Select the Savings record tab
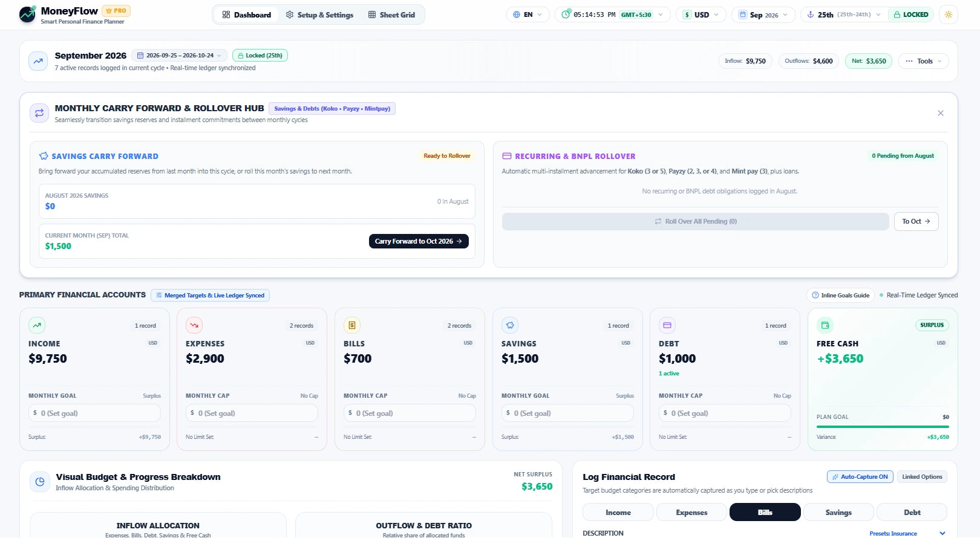This screenshot has height=538, width=980. [x=838, y=512]
